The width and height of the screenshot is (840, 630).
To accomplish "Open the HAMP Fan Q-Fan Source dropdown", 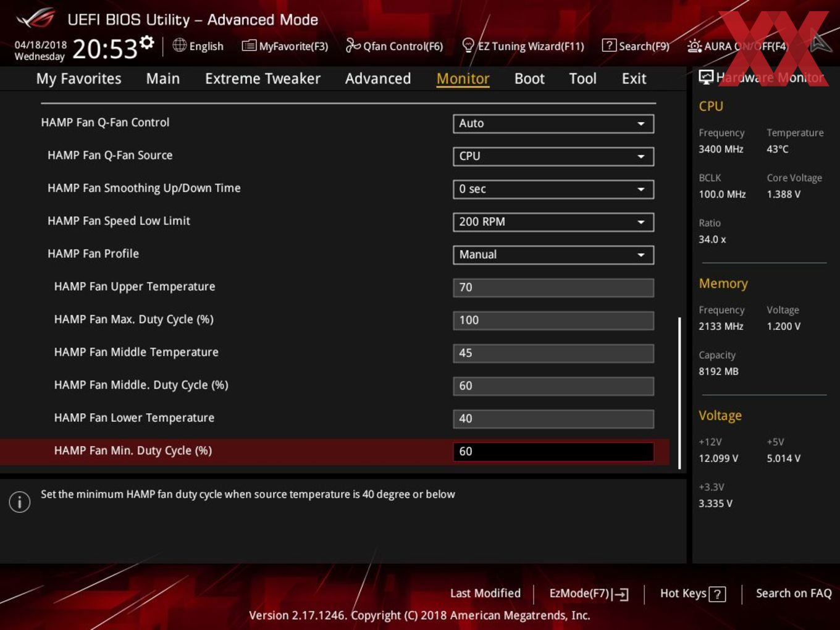I will pos(553,156).
